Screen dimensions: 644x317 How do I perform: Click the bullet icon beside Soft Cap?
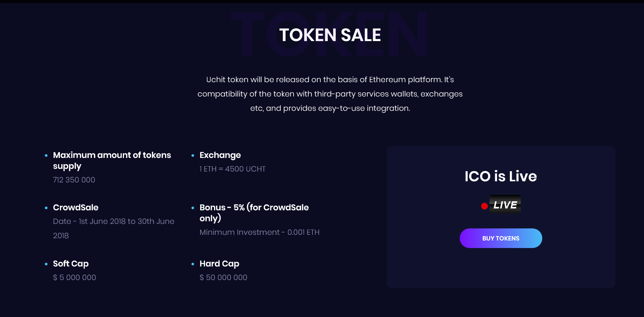pos(46,264)
